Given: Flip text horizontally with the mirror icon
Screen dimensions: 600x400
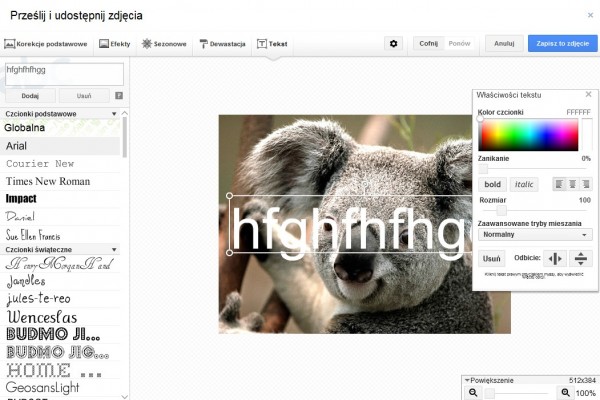Looking at the screenshot, I should click(554, 258).
